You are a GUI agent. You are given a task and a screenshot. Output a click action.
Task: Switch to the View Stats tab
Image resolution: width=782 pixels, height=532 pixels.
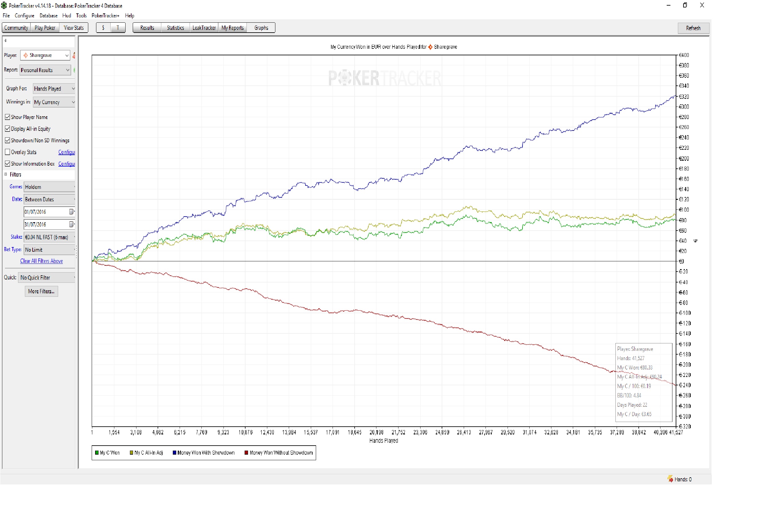[74, 28]
